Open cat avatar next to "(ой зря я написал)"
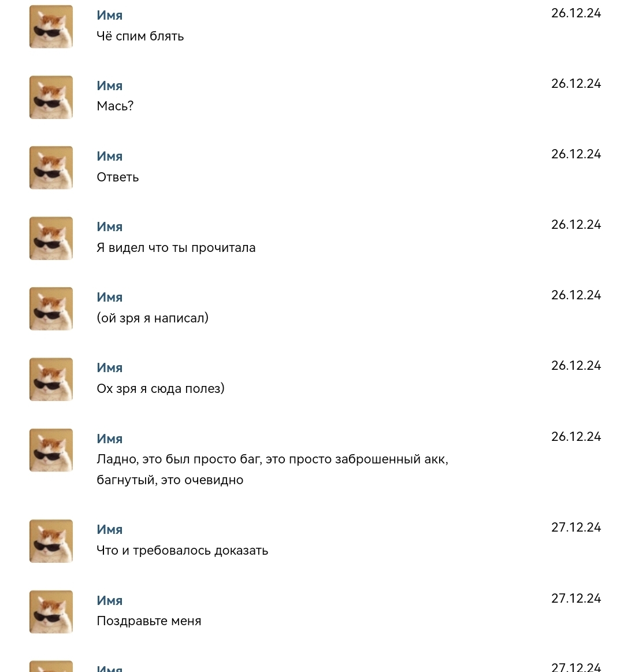Viewport: 624px width, 672px height. pos(51,309)
